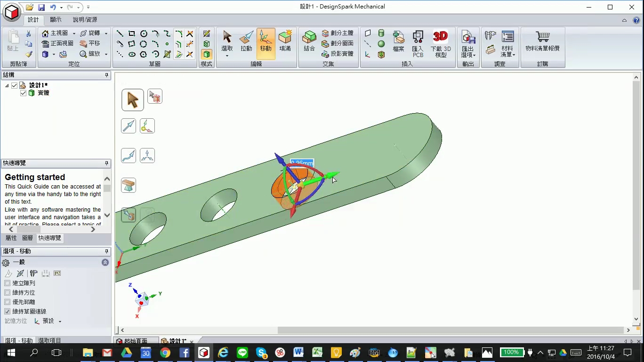
Task: Click 物料清單報價 shopping cart
Action: (542, 41)
